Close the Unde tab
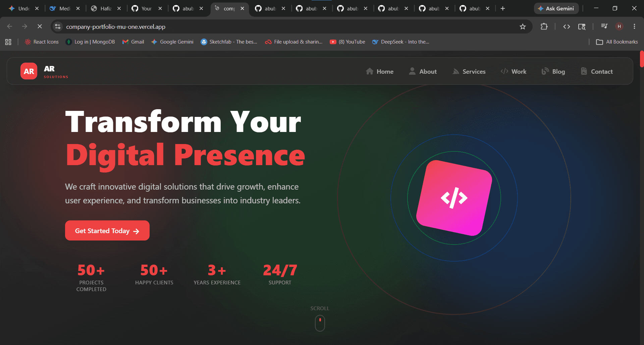 pyautogui.click(x=37, y=8)
